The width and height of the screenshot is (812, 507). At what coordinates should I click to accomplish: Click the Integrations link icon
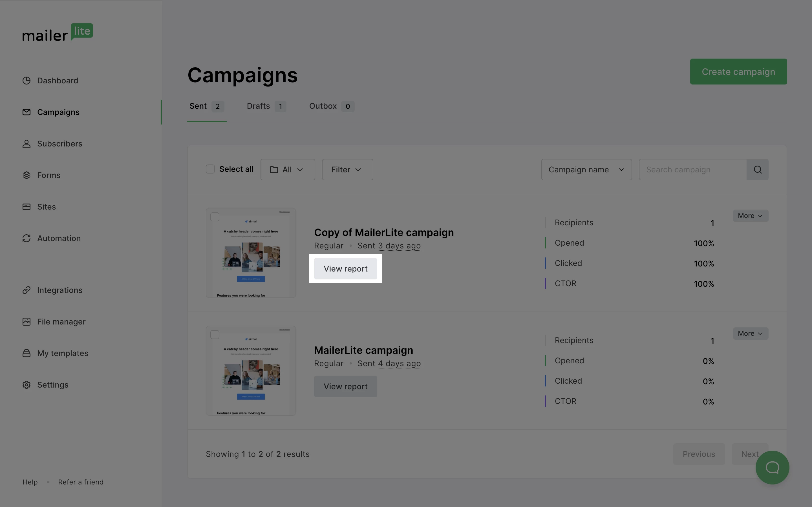point(27,290)
